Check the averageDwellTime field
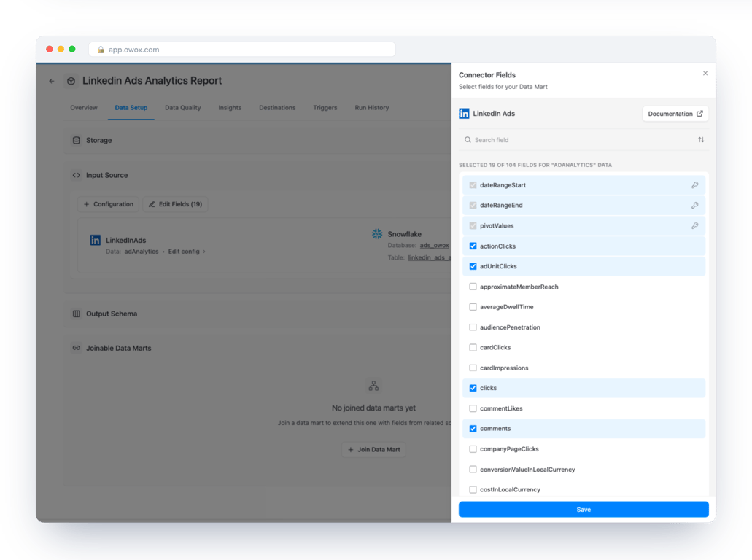This screenshot has width=752, height=560. (x=473, y=307)
